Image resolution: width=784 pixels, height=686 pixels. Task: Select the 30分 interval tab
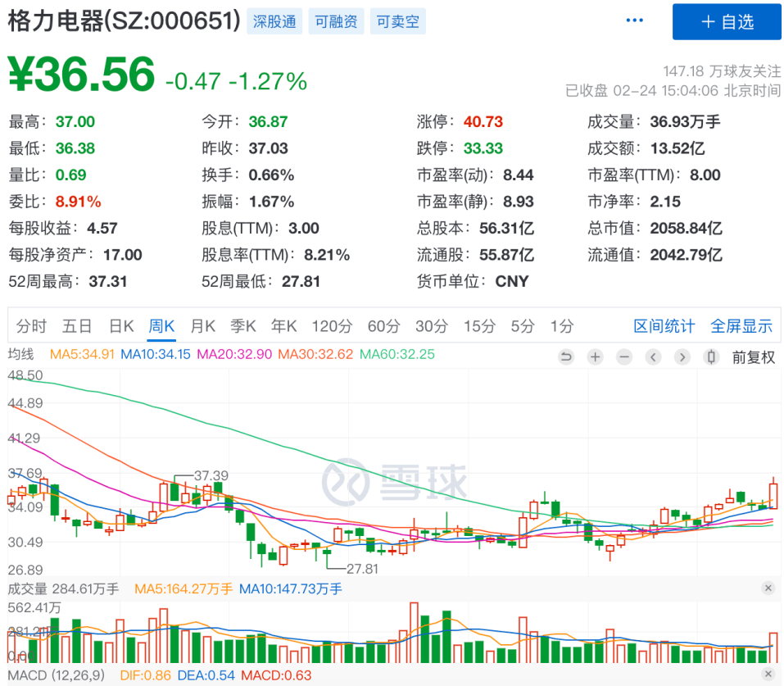click(x=432, y=326)
